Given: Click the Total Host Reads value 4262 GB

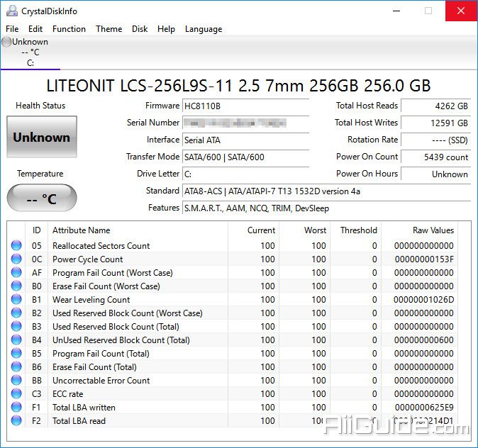Looking at the screenshot, I should 436,106.
